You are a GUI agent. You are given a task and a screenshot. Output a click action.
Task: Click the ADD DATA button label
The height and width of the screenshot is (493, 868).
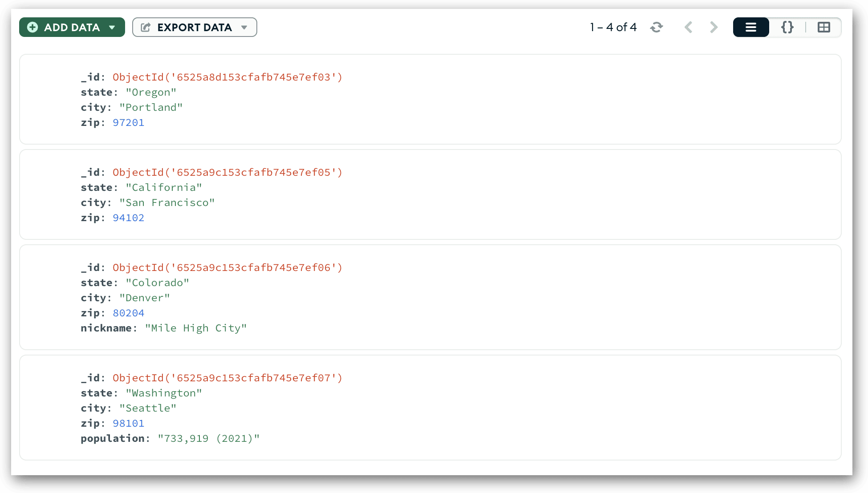(x=72, y=28)
